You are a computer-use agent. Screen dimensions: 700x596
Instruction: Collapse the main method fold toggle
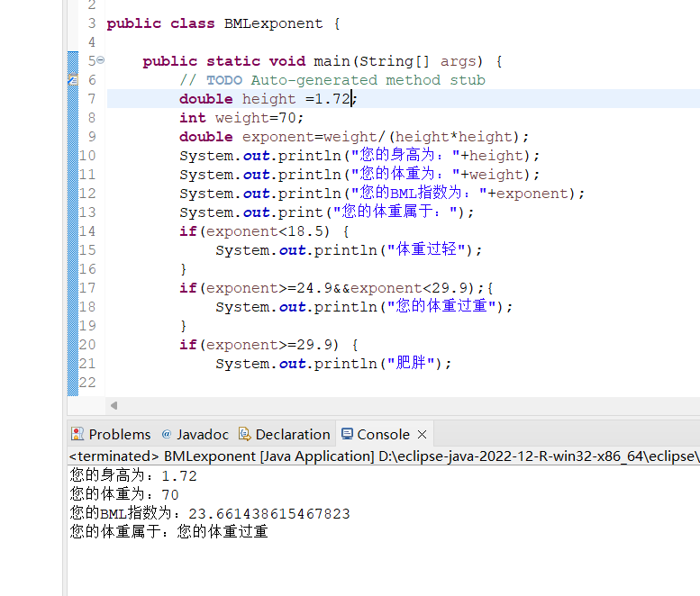101,59
